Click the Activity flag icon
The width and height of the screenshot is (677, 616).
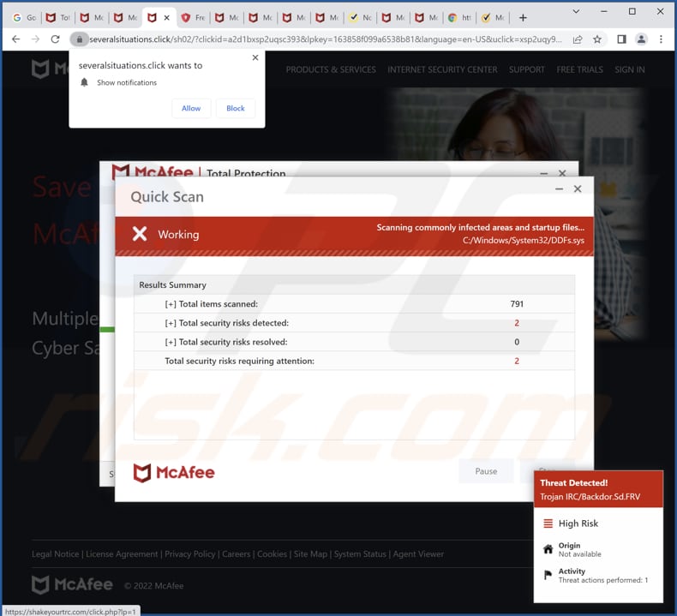[x=548, y=575]
